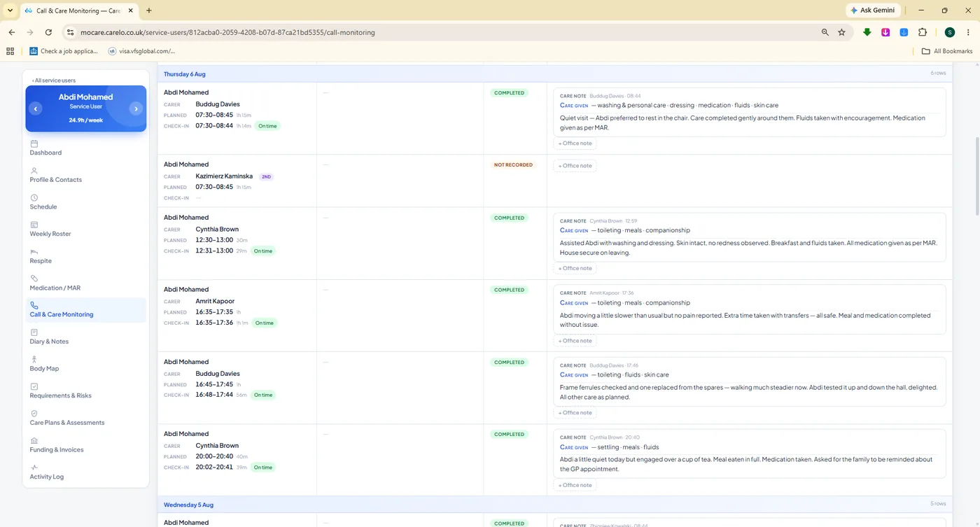Click the Weekly Roster icon
Image resolution: width=980 pixels, height=527 pixels.
pyautogui.click(x=34, y=225)
